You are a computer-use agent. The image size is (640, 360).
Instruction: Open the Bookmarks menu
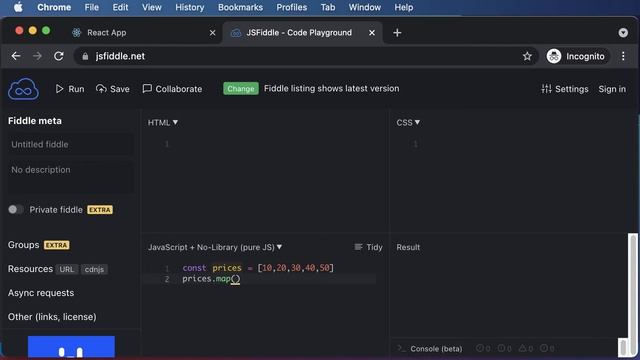[x=240, y=7]
